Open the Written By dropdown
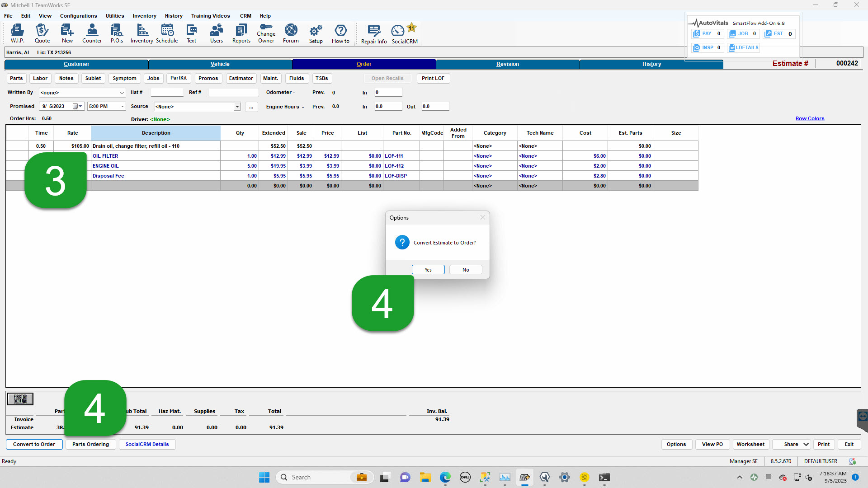The width and height of the screenshot is (868, 488). [x=122, y=93]
